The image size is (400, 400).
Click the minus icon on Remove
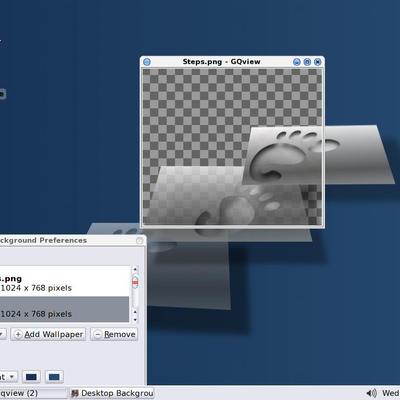98,334
